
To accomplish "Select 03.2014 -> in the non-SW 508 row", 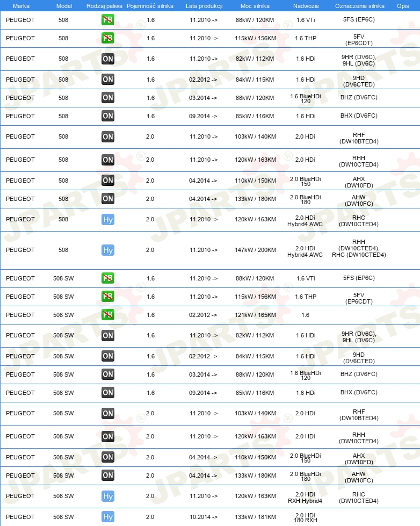I will point(203,98).
